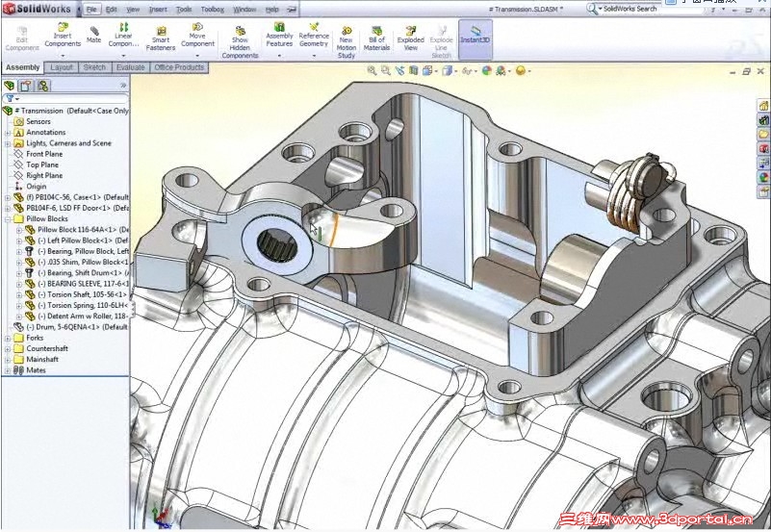Viewport: 771px width, 532px height.
Task: Open the File Explorer task pane folder icon
Action: pos(763,134)
